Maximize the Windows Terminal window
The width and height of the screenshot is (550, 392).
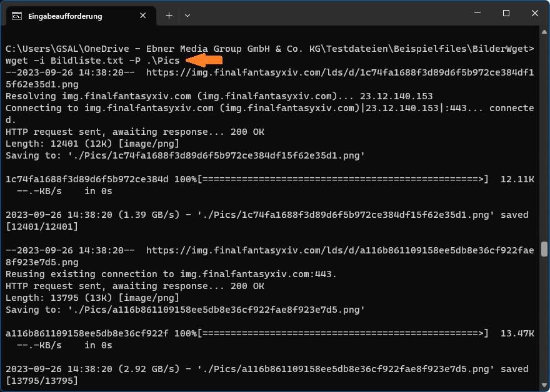click(504, 12)
